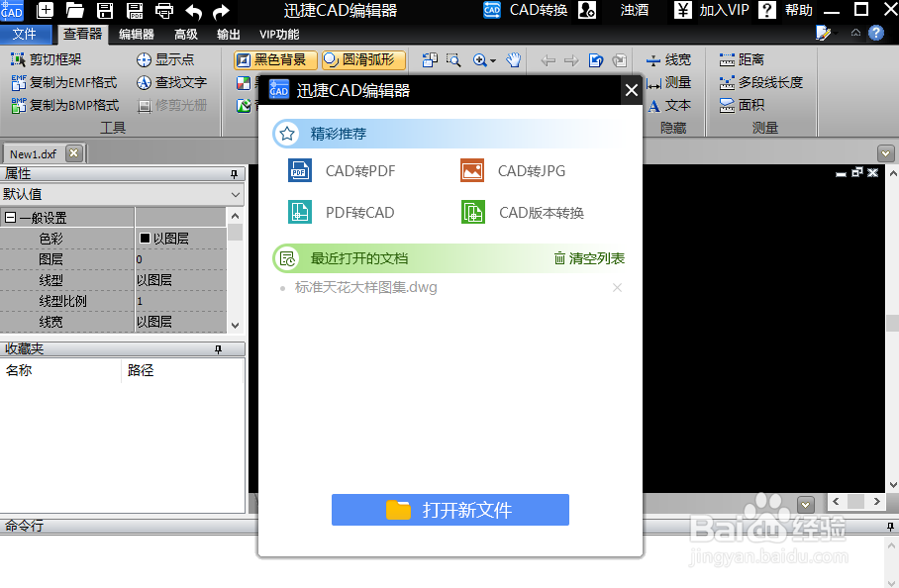
Task: Click the zoom window icon
Action: point(453,60)
